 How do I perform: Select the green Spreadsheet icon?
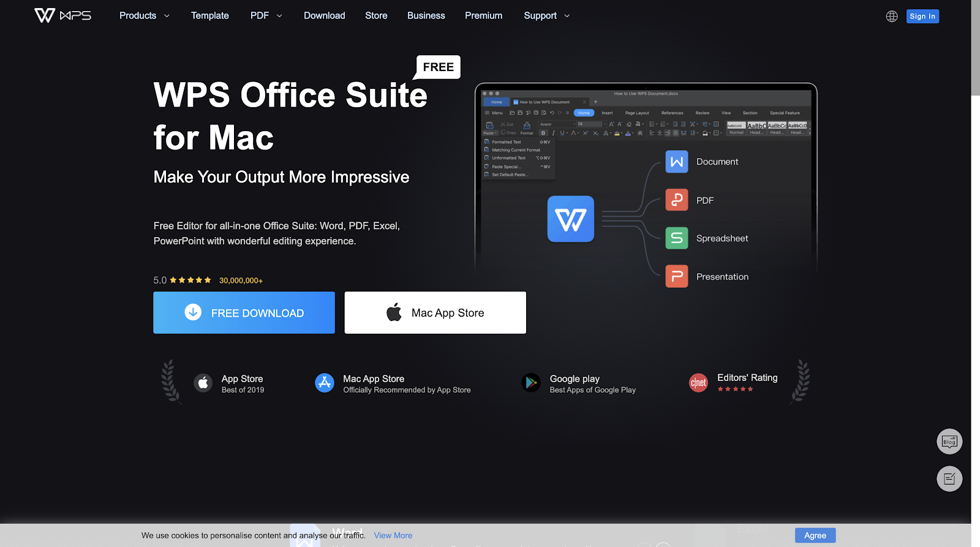click(x=677, y=238)
